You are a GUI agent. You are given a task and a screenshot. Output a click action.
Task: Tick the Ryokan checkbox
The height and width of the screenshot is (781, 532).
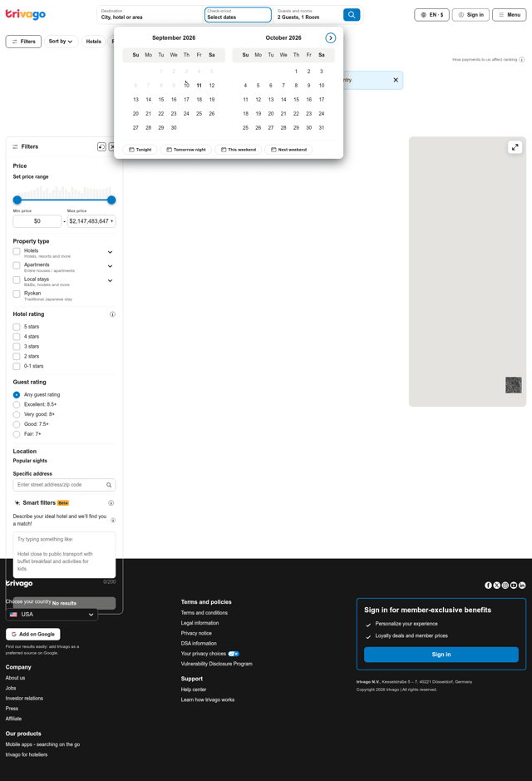click(x=17, y=294)
